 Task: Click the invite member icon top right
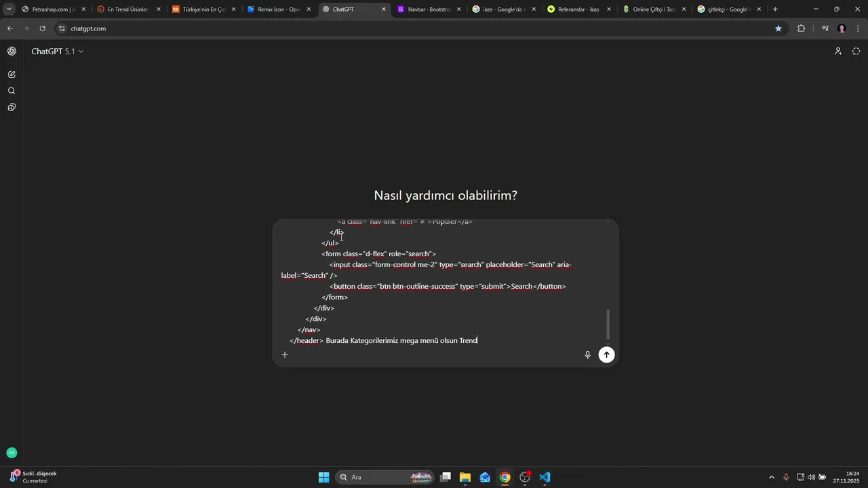(x=838, y=52)
